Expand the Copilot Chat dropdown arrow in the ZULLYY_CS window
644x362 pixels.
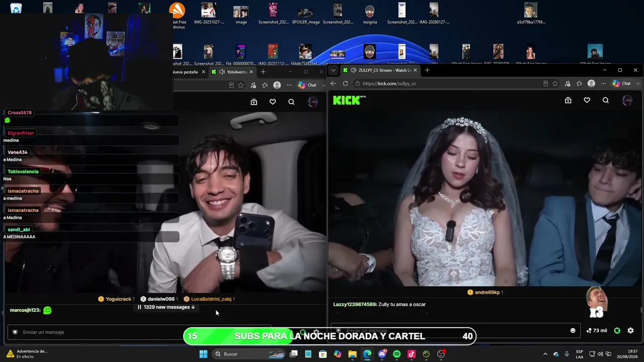[638, 83]
